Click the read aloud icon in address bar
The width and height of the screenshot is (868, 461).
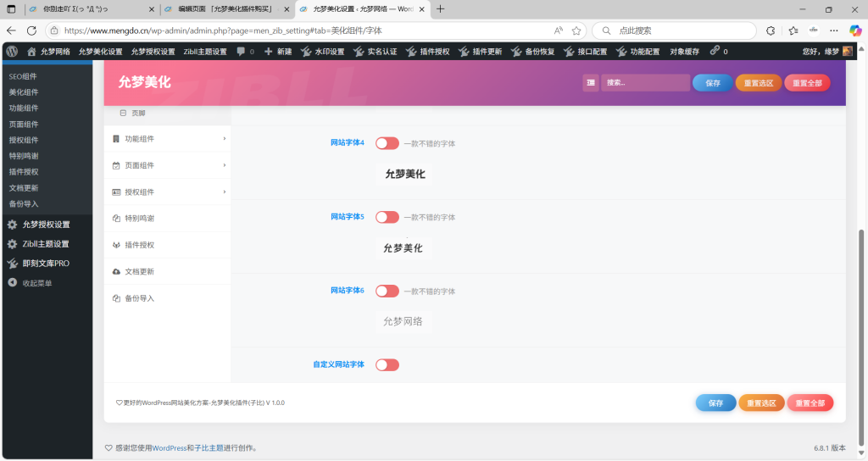click(x=558, y=31)
